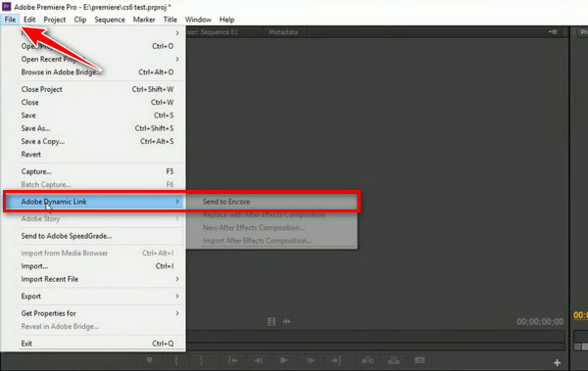
Task: Open the Source panel flyout menu icon
Action: coord(553,32)
